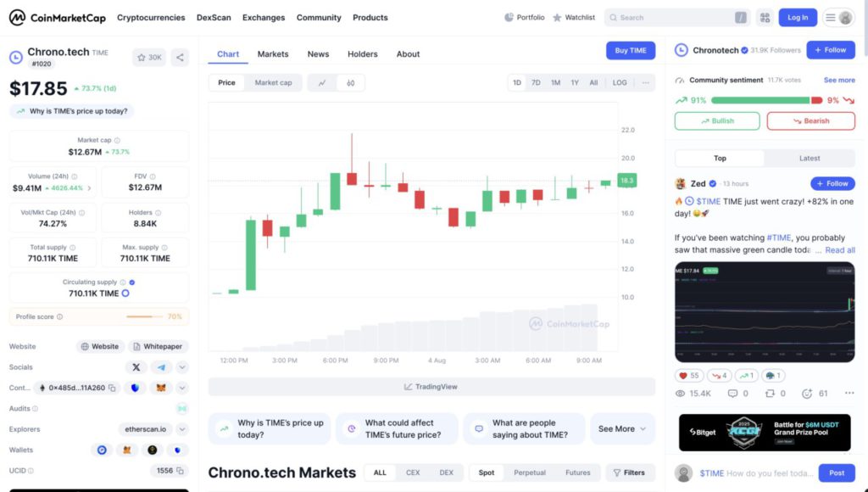Image resolution: width=868 pixels, height=492 pixels.
Task: Click the repost icon under Zed's post
Action: (x=769, y=394)
